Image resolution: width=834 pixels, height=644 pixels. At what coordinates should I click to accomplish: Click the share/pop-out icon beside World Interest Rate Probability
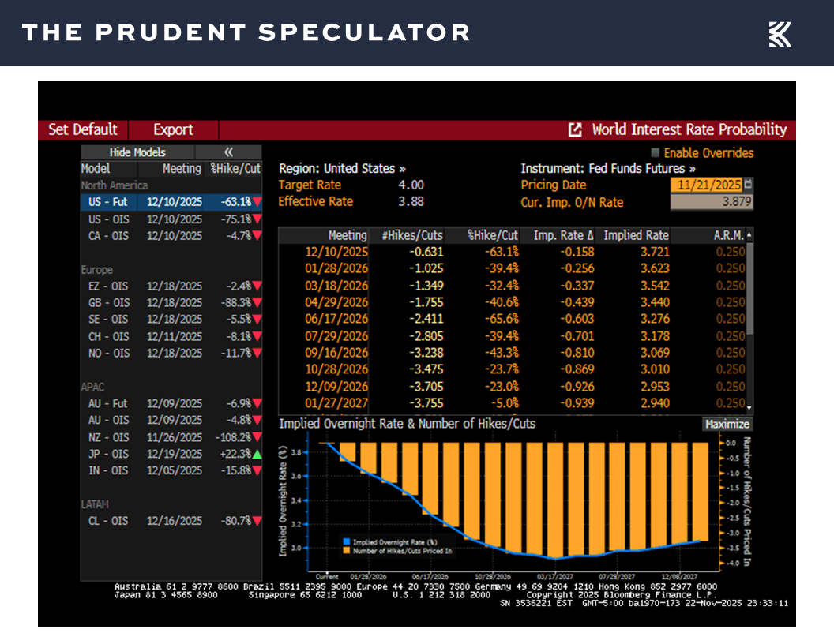point(575,129)
